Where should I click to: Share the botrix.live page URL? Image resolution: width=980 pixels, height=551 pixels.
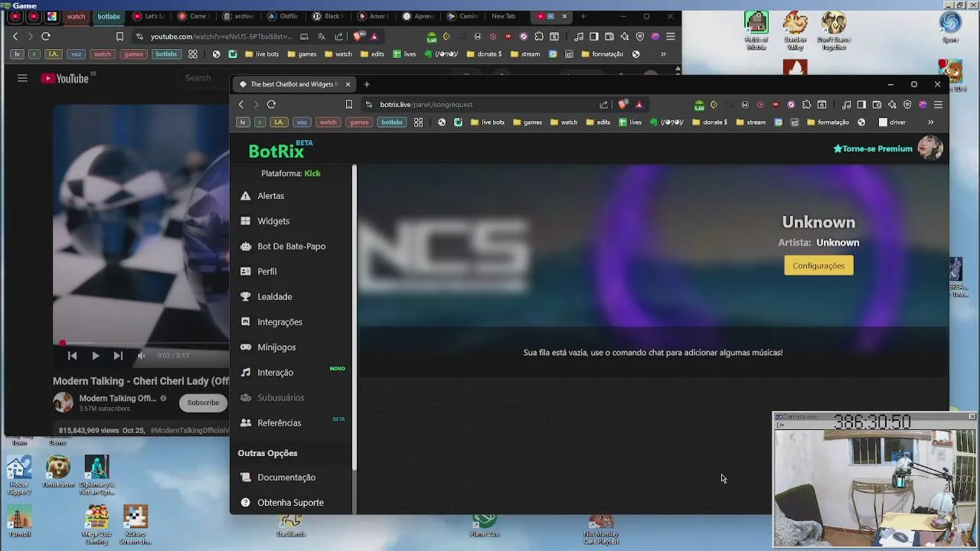click(x=604, y=105)
